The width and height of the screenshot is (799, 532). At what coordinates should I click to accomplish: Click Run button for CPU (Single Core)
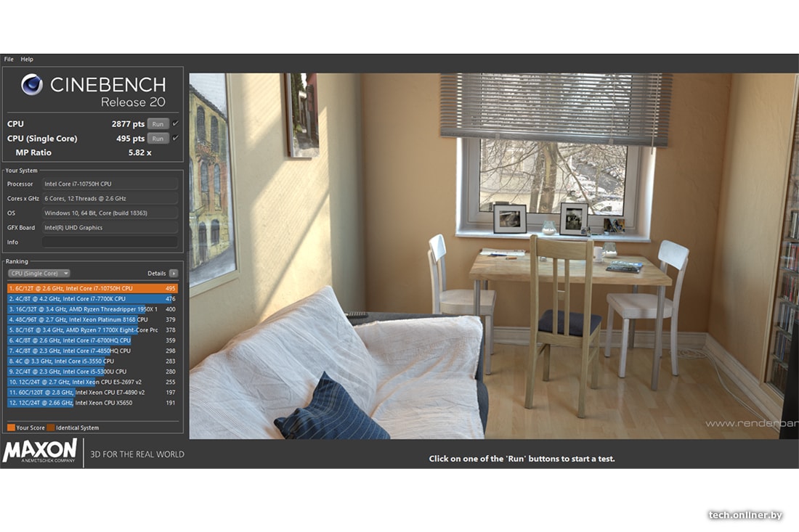tap(158, 139)
